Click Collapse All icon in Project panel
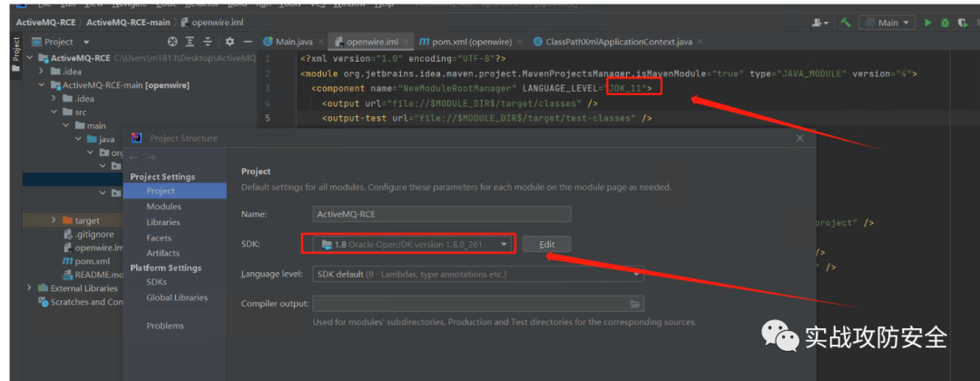The width and height of the screenshot is (980, 381). click(x=208, y=42)
